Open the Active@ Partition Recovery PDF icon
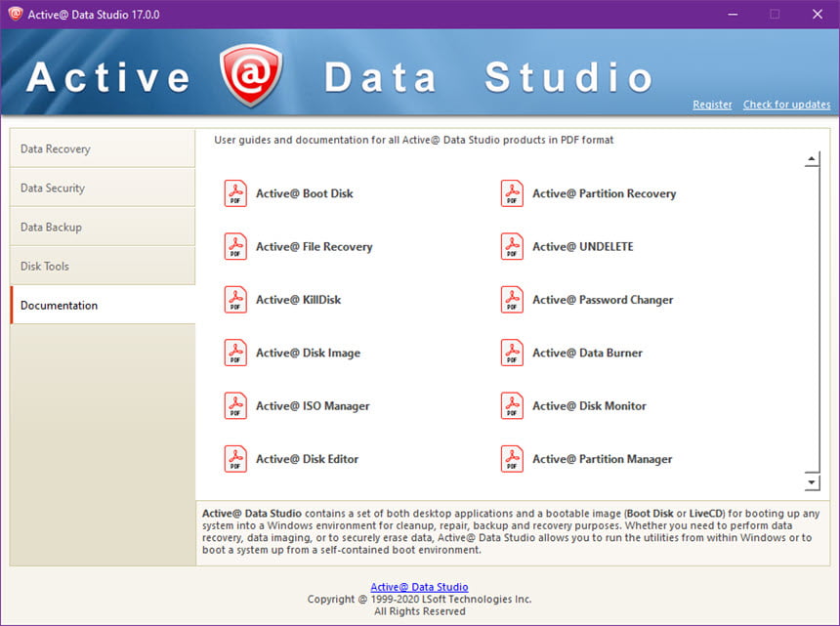 512,193
